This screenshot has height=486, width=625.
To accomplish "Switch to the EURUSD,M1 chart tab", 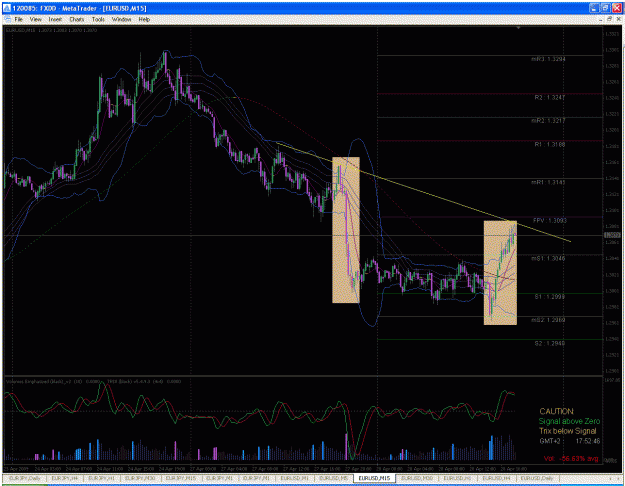I will pos(295,478).
